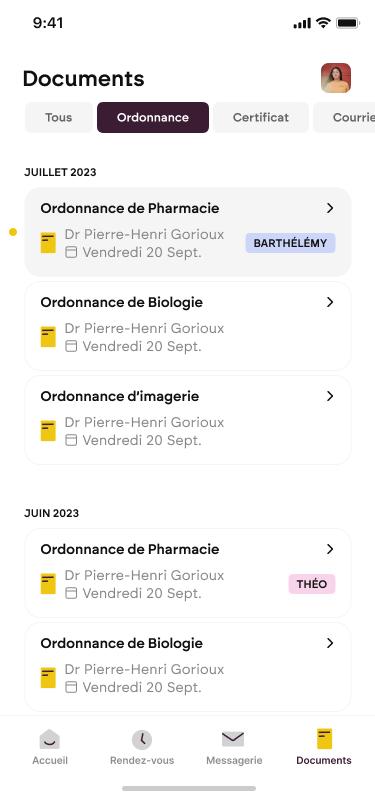Switch to the Certificat filter tab
This screenshot has height=800, width=375.
(261, 117)
